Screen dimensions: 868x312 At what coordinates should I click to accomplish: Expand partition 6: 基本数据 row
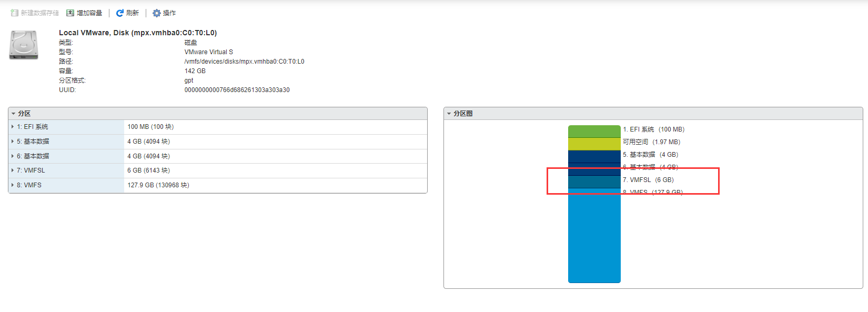click(x=13, y=156)
